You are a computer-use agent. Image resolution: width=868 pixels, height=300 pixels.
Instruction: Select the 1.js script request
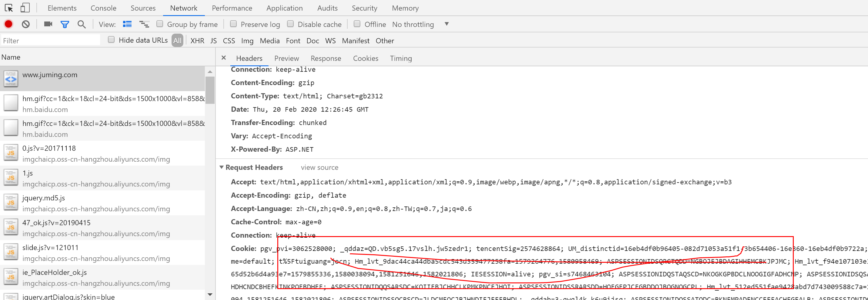(102, 178)
